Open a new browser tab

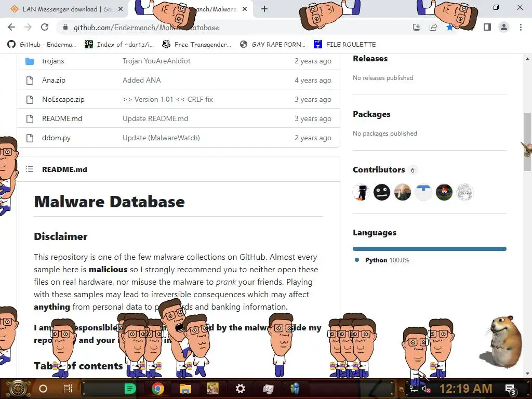[x=264, y=9]
